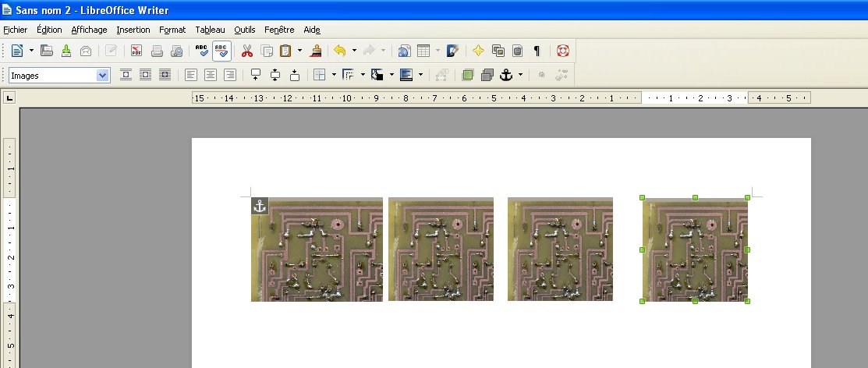Screen dimensions: 868x368
Task: Click the New document icon
Action: pyautogui.click(x=17, y=51)
